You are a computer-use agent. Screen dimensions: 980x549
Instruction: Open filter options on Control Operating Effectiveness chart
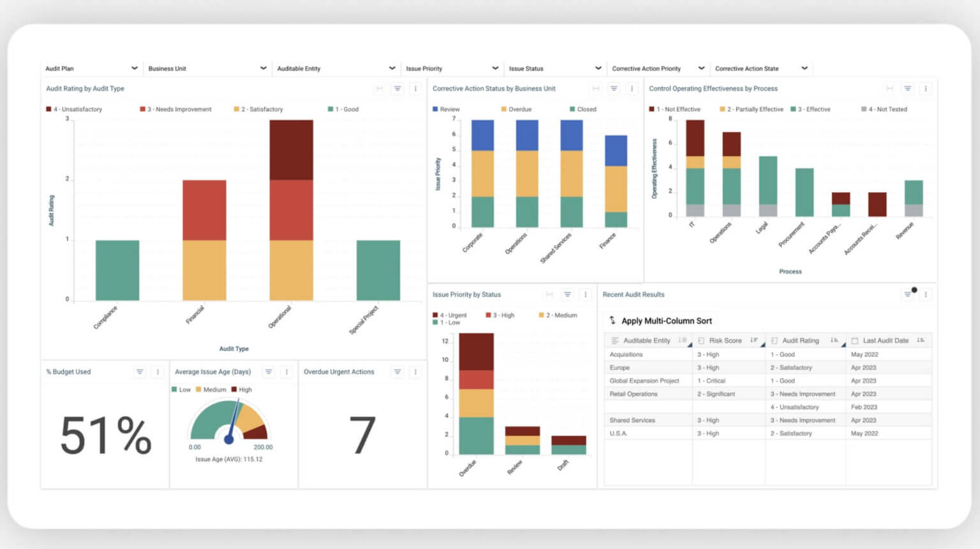click(908, 89)
